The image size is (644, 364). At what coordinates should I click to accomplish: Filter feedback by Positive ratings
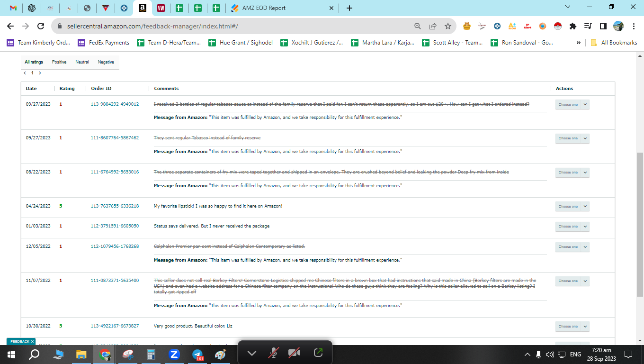(59, 62)
